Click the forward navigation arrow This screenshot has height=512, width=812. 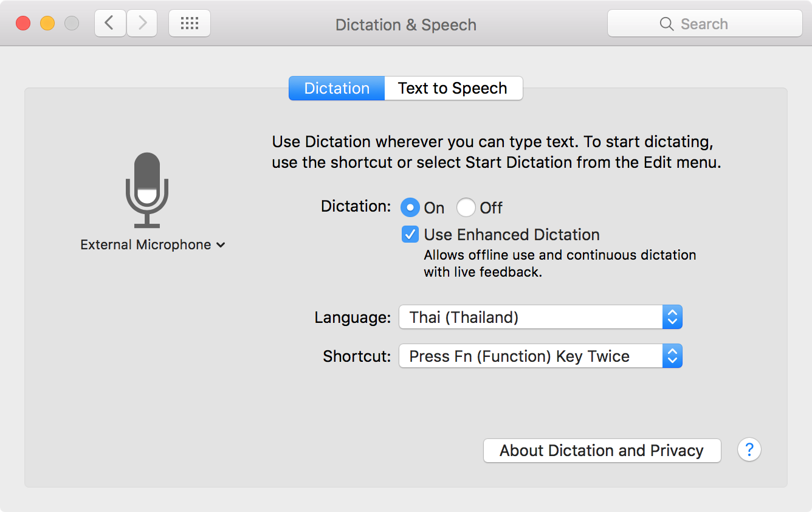point(142,22)
